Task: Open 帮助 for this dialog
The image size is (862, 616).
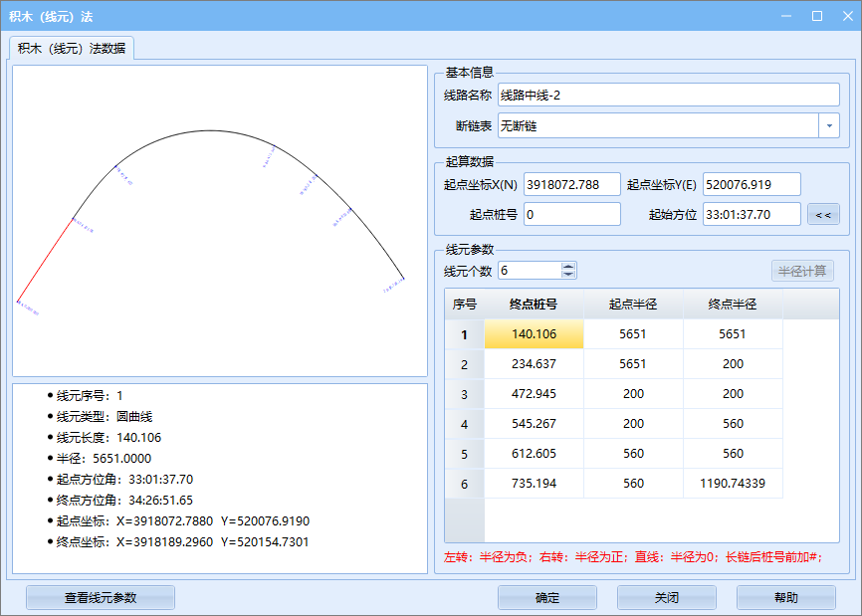Action: 785,597
